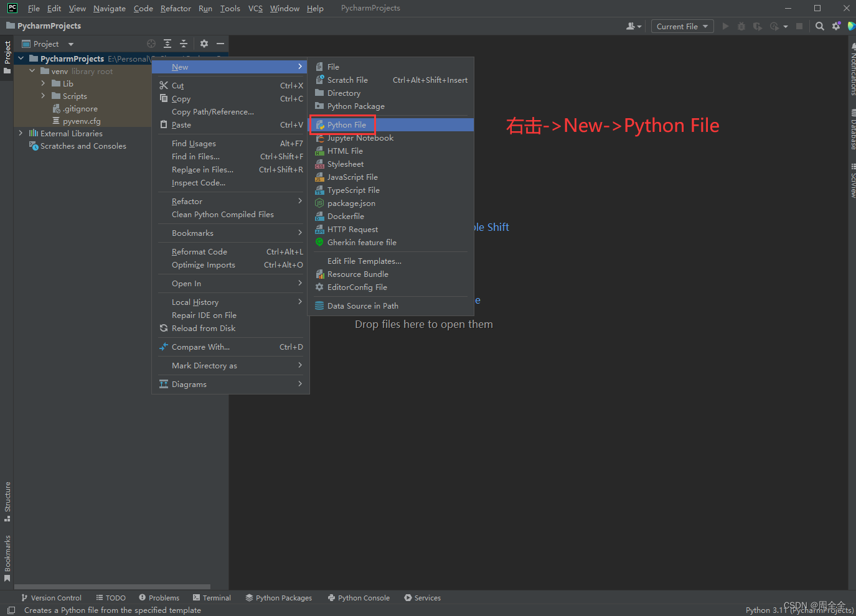Click the Python File icon in submenu
The width and height of the screenshot is (856, 616).
pos(320,125)
